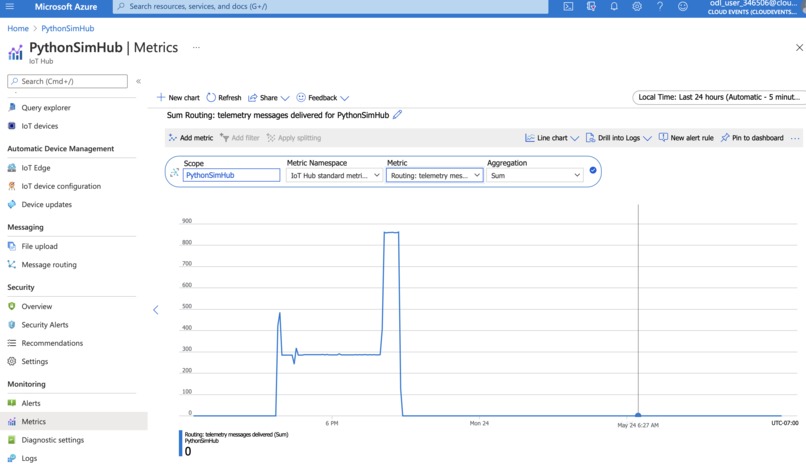Open Query explorer menu item
This screenshot has width=806, height=464.
click(46, 107)
